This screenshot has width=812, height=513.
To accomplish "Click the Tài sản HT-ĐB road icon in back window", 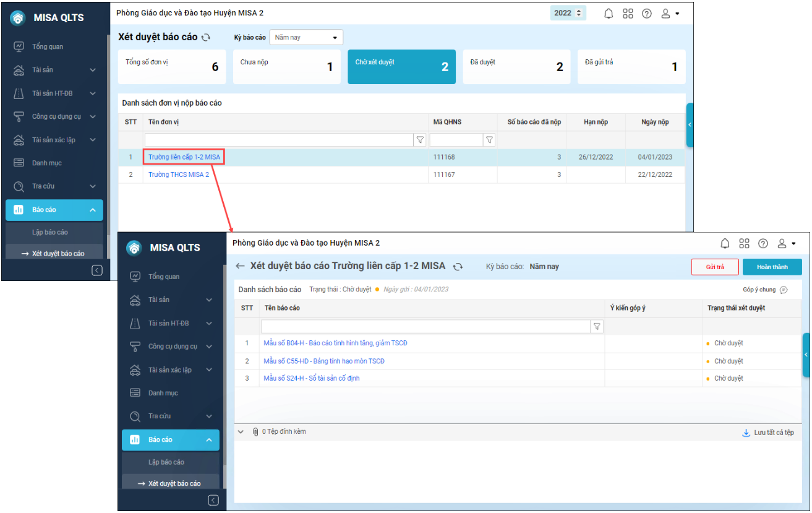I will pyautogui.click(x=19, y=93).
